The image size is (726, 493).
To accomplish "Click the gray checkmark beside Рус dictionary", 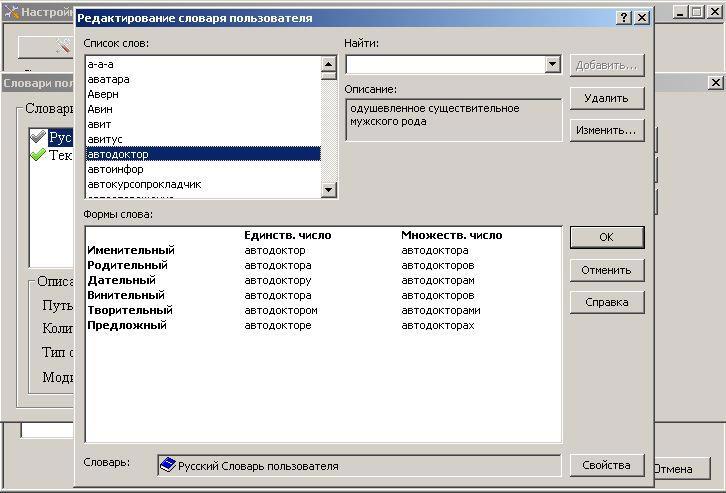I will 39,136.
